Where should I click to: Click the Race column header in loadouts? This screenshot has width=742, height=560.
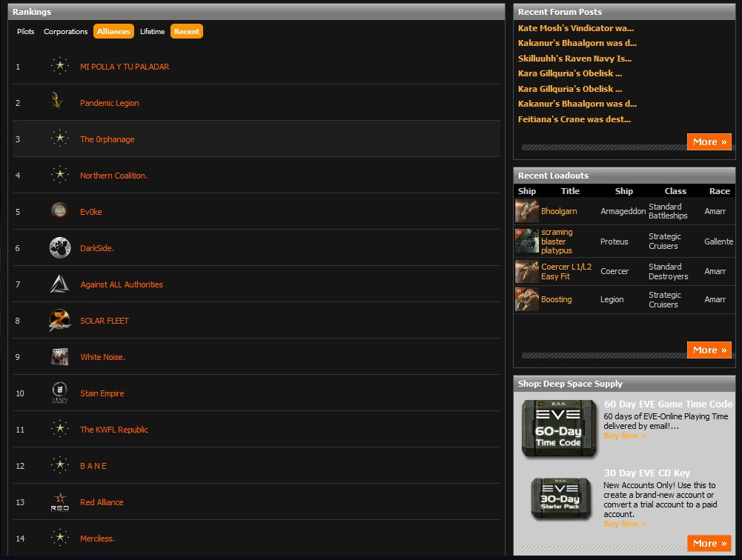pos(719,191)
